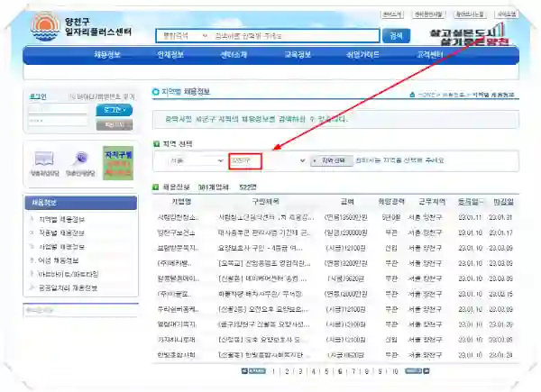Open the 양천구 district dropdown
541x392 pixels.
click(268, 160)
